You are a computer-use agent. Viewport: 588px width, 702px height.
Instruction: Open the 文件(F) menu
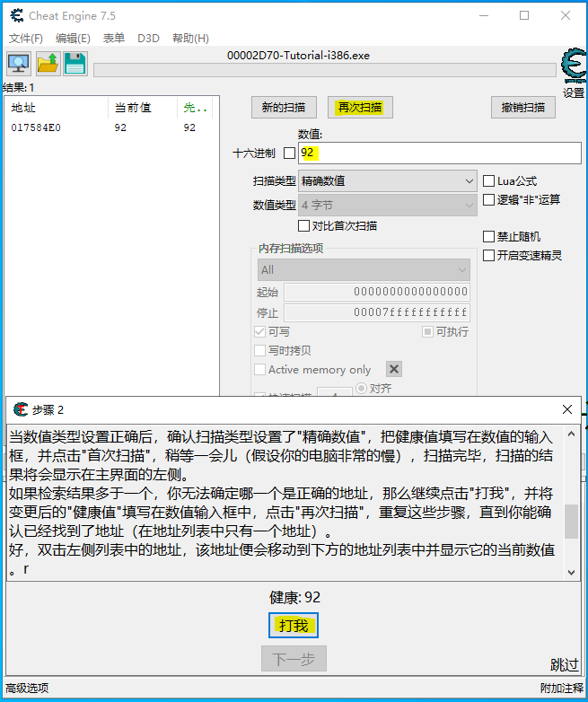click(x=25, y=39)
